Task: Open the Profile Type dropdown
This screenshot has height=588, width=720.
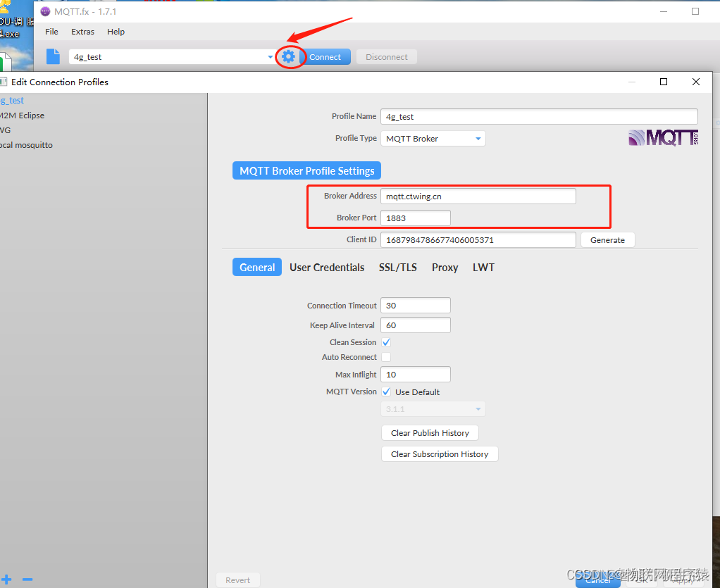Action: pos(433,139)
